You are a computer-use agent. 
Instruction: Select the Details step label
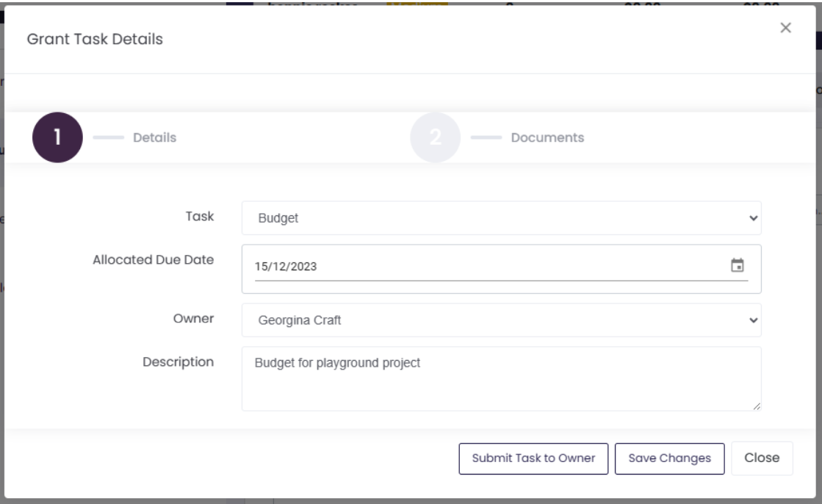coord(155,137)
